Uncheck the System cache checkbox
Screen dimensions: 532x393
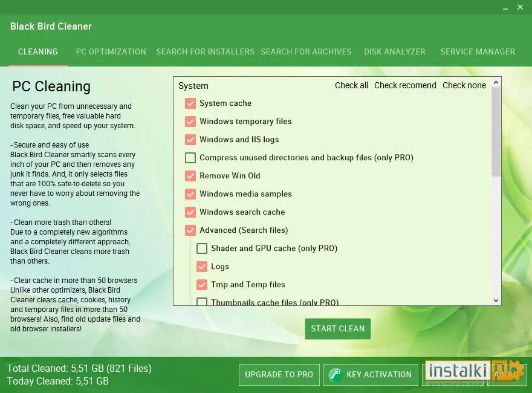click(x=190, y=103)
